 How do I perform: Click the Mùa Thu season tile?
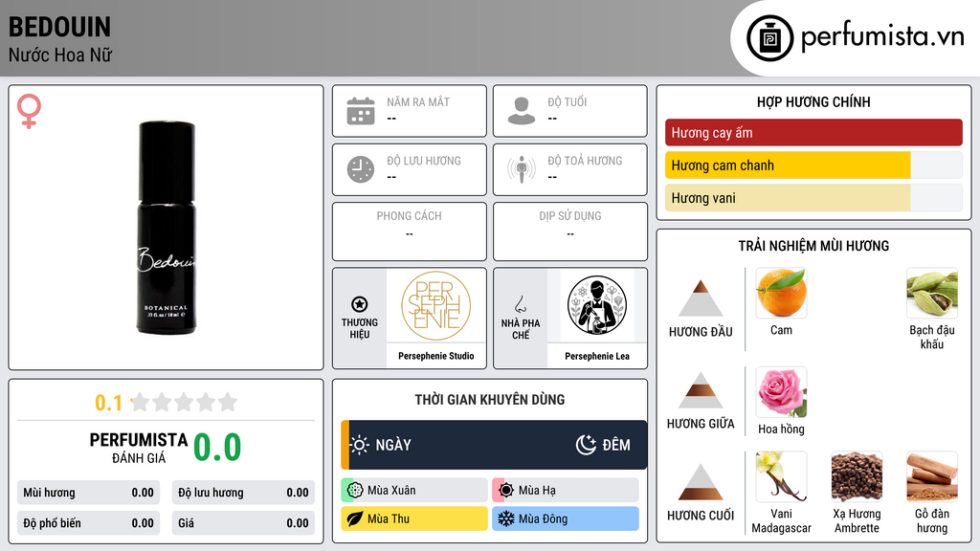[414, 518]
